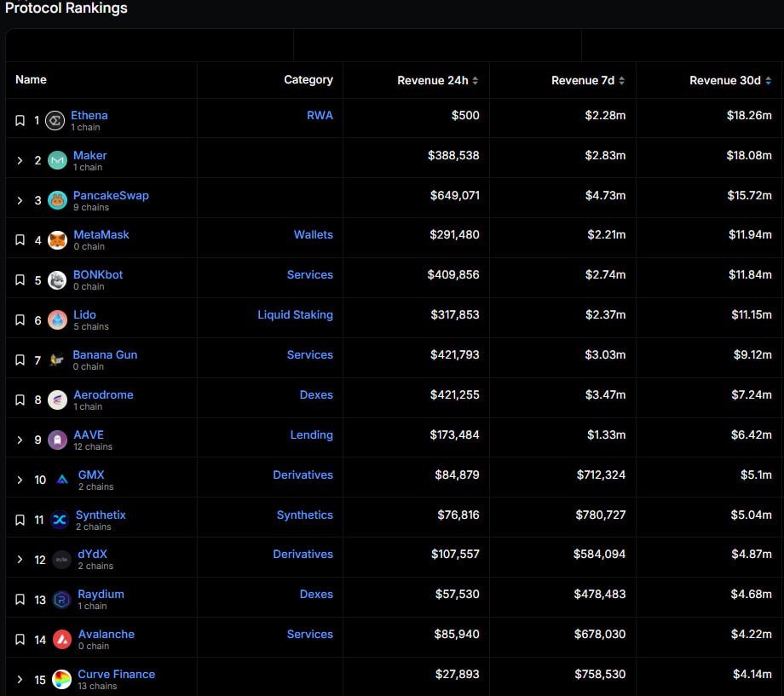Open Services category in BONKbot row
The height and width of the screenshot is (696, 784).
pos(309,274)
